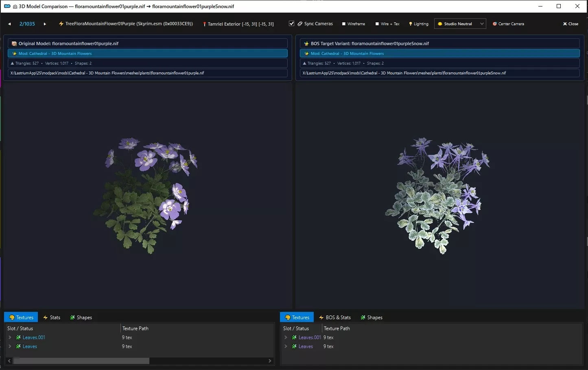Go to the previous model with the left arrow
This screenshot has width=588, height=370.
click(x=9, y=24)
